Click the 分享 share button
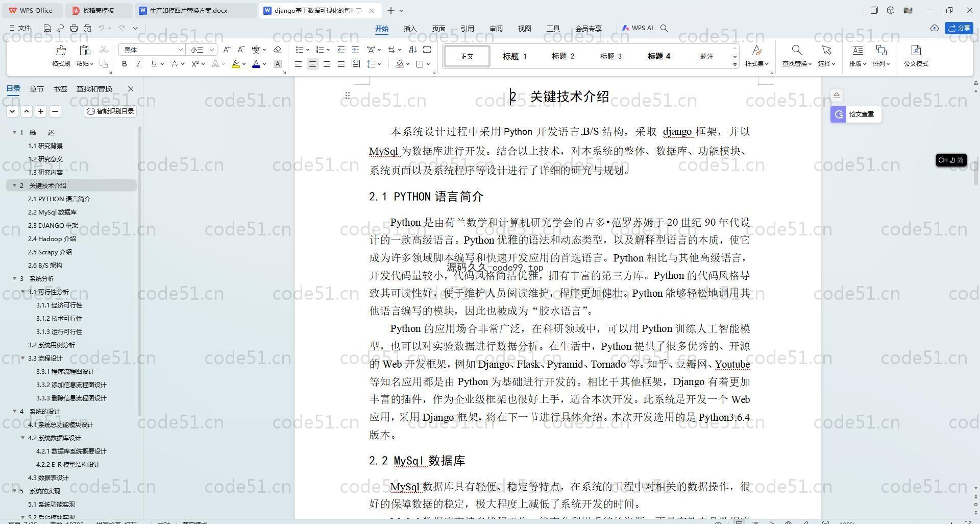980x524 pixels. [959, 28]
